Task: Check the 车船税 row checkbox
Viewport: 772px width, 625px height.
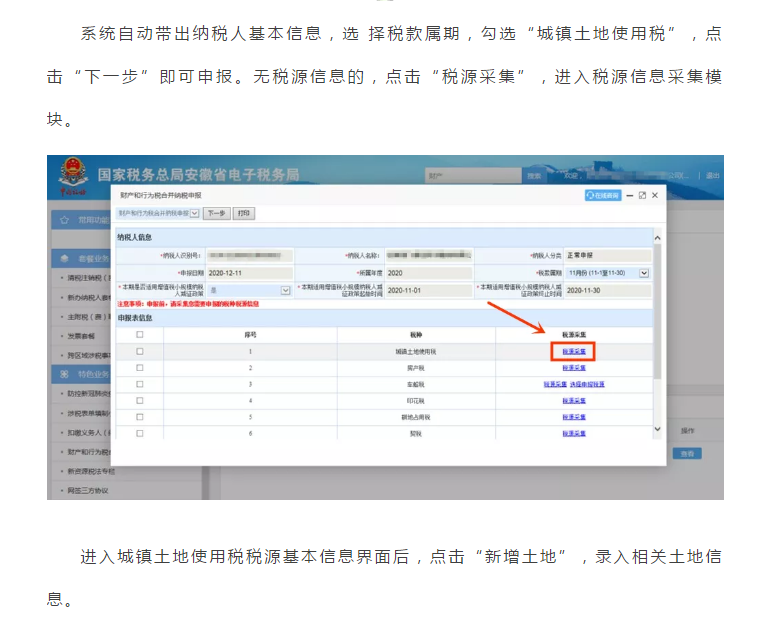Action: coord(140,384)
